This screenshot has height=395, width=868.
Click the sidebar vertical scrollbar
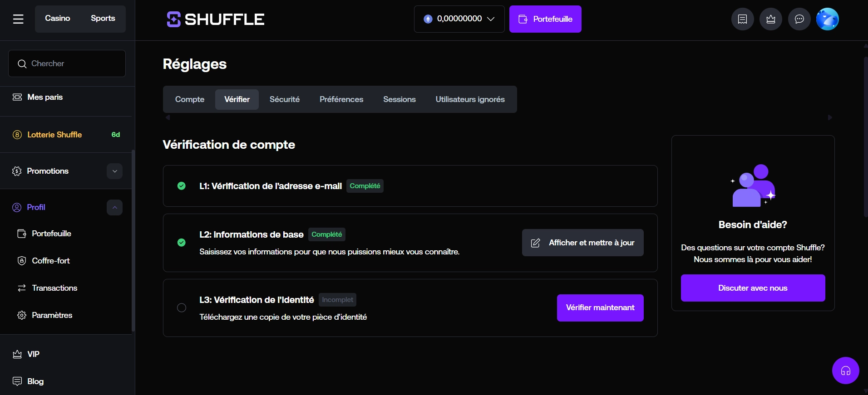[x=133, y=241]
